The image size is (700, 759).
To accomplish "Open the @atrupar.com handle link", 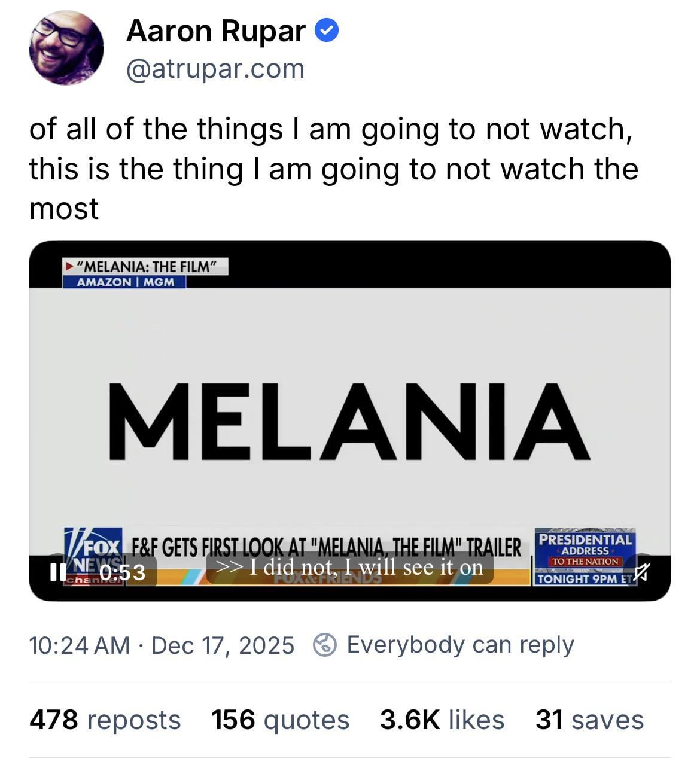I will click(215, 69).
